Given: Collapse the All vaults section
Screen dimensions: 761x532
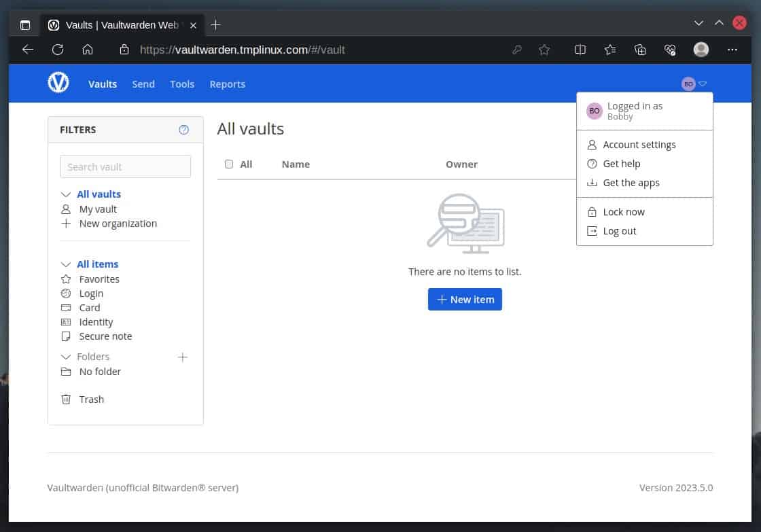Looking at the screenshot, I should tap(66, 194).
